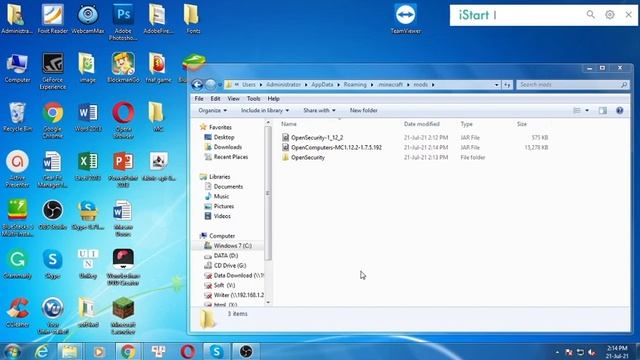640x360 pixels.
Task: Select the Recycle Bin desktop icon
Action: tap(17, 117)
